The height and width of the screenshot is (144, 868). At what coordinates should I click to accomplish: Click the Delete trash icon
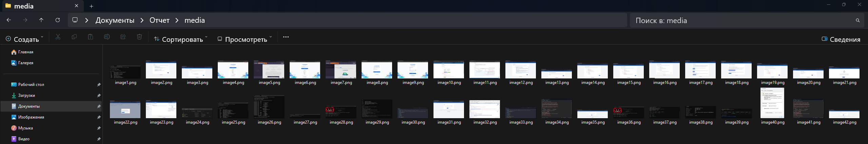click(x=139, y=37)
